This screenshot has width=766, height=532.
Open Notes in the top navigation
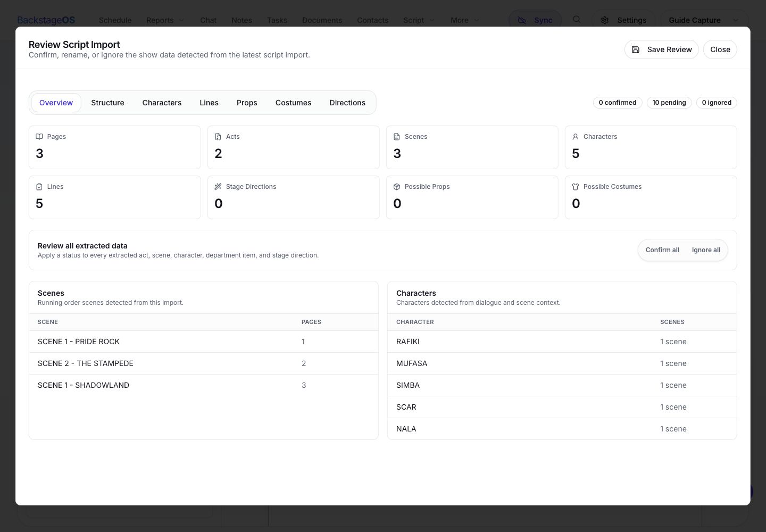pyautogui.click(x=242, y=20)
